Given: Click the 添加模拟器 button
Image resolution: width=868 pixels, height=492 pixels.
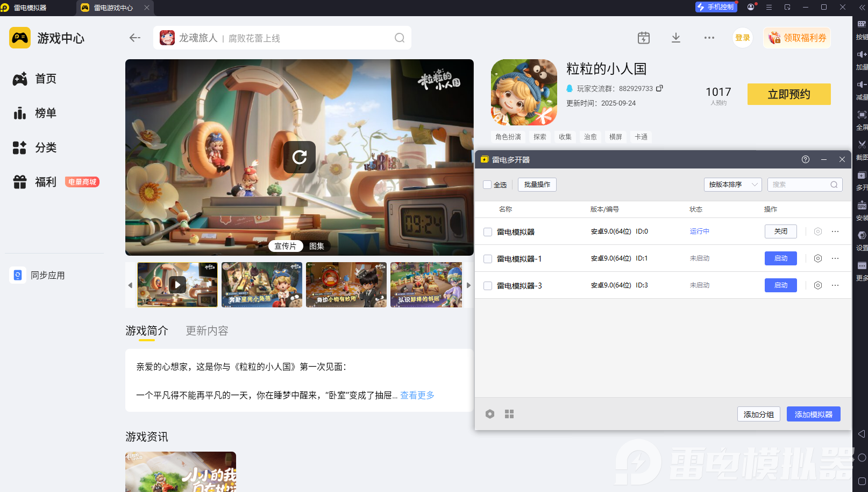Looking at the screenshot, I should tap(814, 414).
